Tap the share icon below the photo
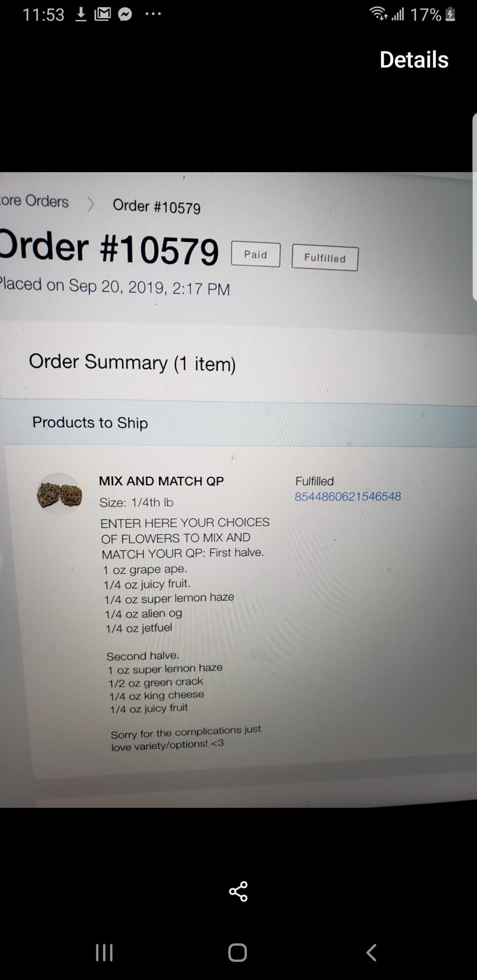The height and width of the screenshot is (980, 477). (238, 891)
